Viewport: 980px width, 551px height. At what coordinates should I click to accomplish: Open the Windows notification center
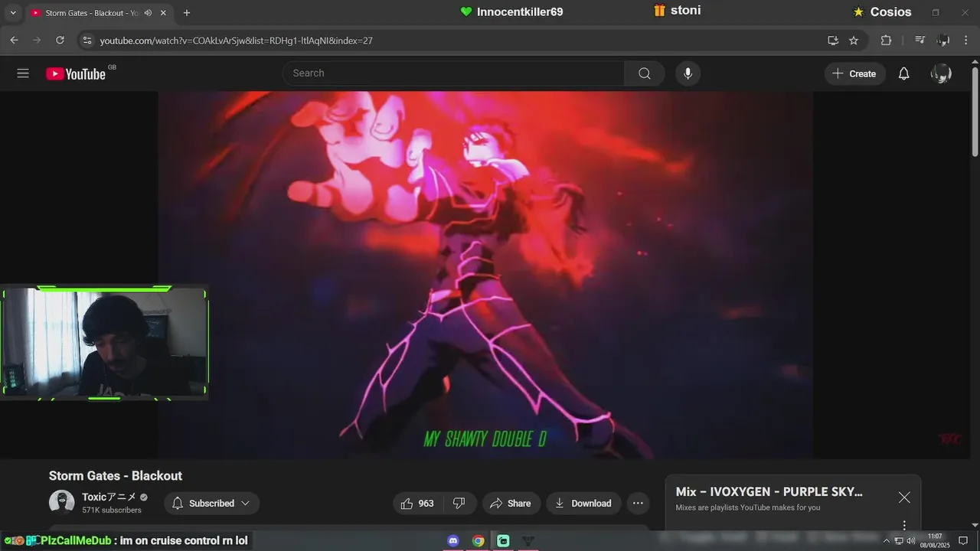click(963, 541)
